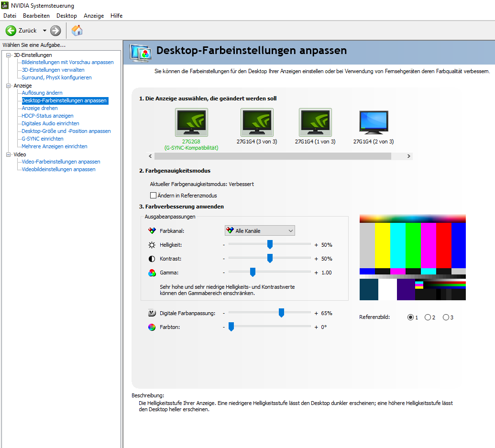Open Anzeige drehen

click(x=40, y=108)
